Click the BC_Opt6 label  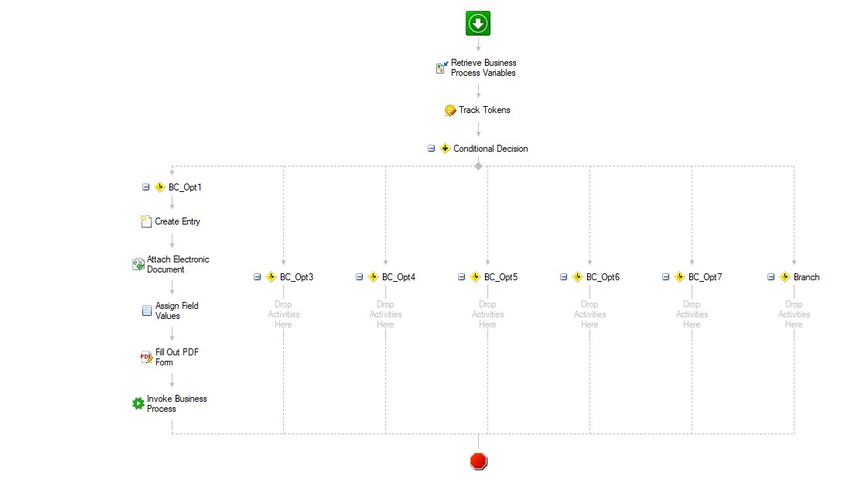(603, 277)
